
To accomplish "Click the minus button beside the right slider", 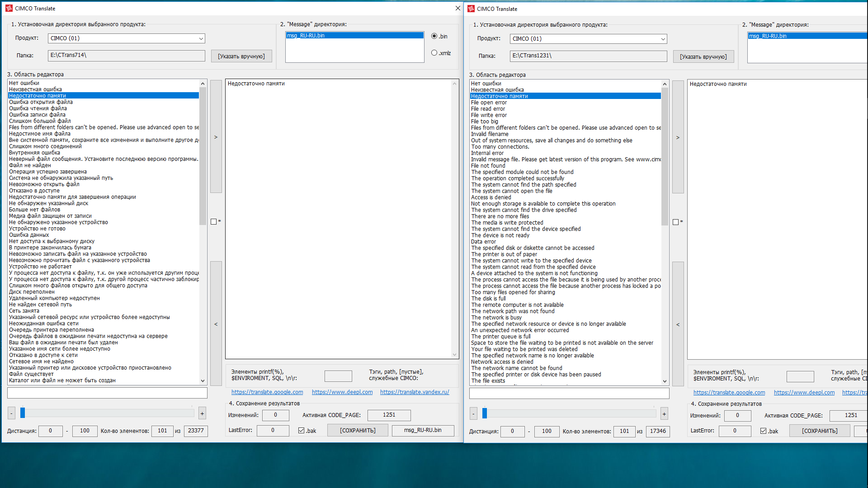I will 473,413.
